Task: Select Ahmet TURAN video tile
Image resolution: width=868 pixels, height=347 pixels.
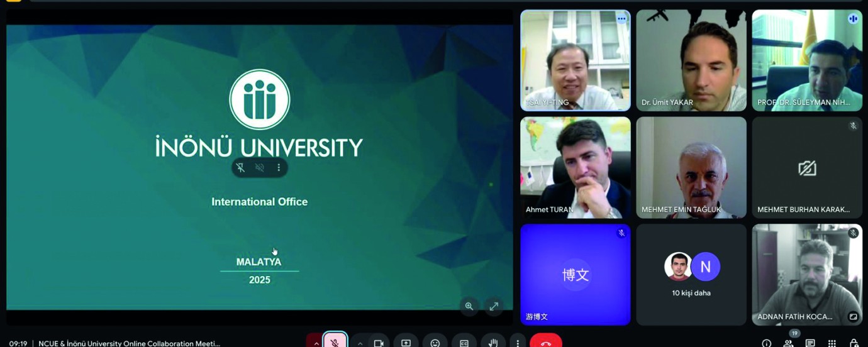Action: [576, 168]
